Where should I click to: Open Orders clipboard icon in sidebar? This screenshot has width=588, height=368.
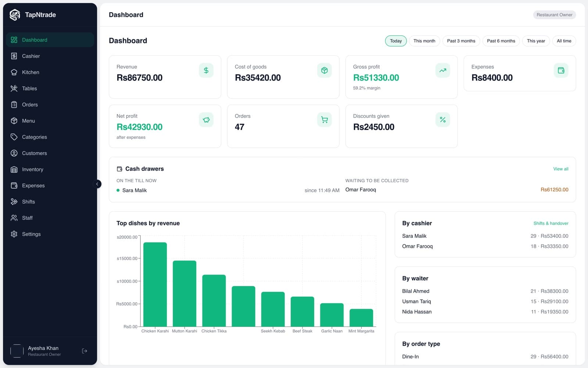click(14, 105)
